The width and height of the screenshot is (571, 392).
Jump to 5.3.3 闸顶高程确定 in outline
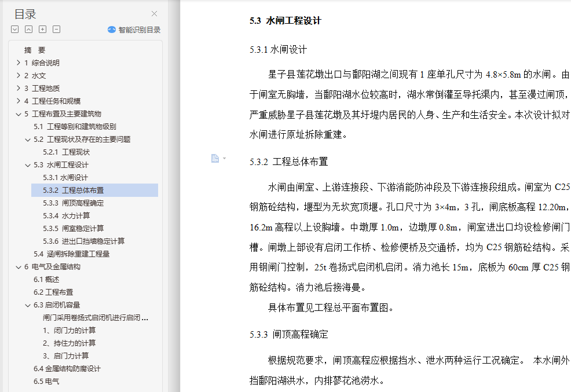click(x=73, y=203)
